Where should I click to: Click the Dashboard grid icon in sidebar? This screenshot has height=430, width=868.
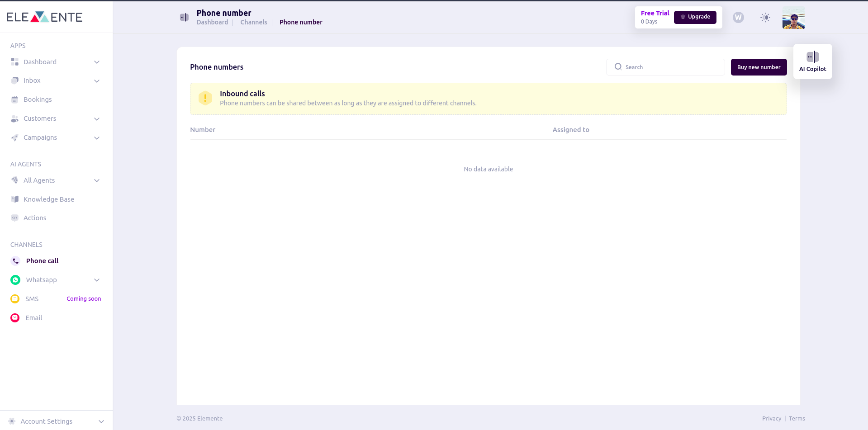[x=15, y=62]
